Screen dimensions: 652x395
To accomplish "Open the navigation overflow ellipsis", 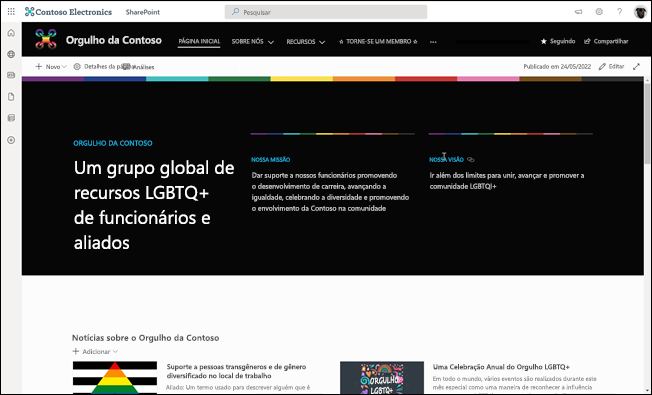I will coord(433,42).
